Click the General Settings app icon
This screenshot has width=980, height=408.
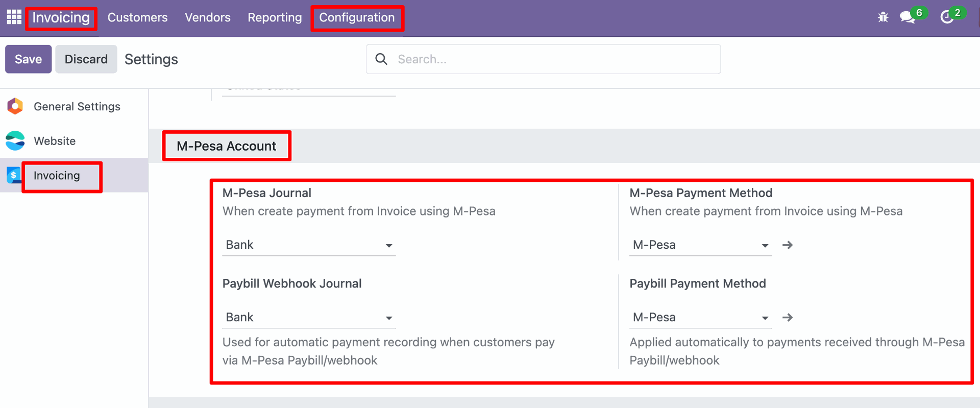point(15,106)
